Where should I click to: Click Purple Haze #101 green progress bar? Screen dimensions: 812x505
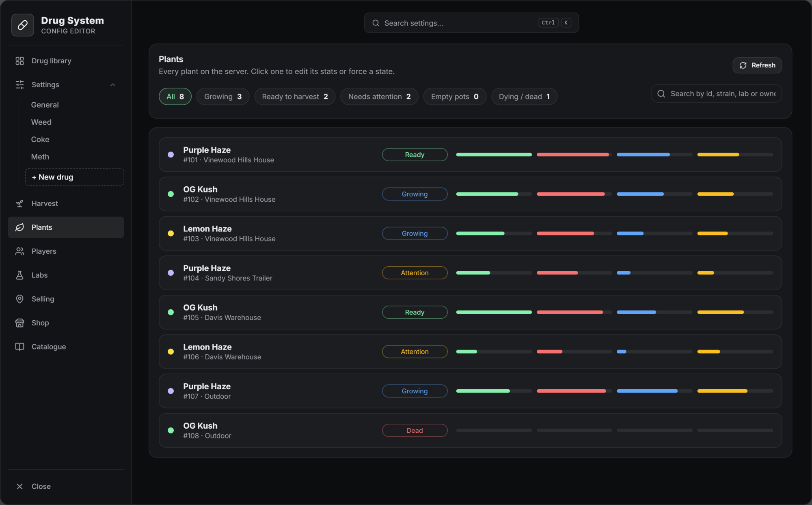(494, 155)
